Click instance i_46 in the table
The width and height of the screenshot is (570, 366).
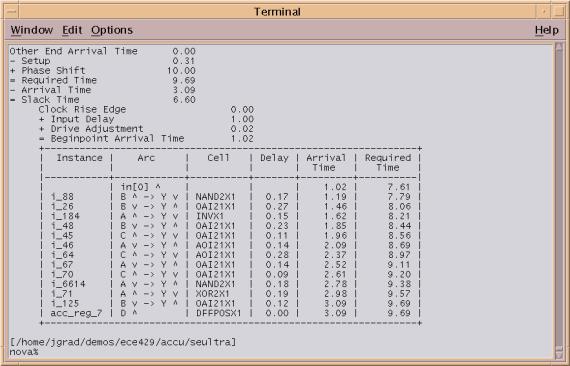click(62, 245)
